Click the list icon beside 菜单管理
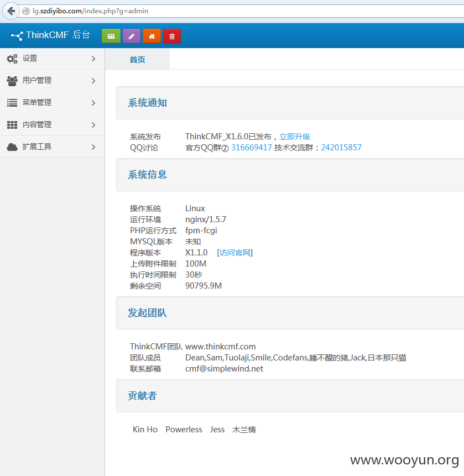This screenshot has width=464, height=476. pyautogui.click(x=12, y=103)
